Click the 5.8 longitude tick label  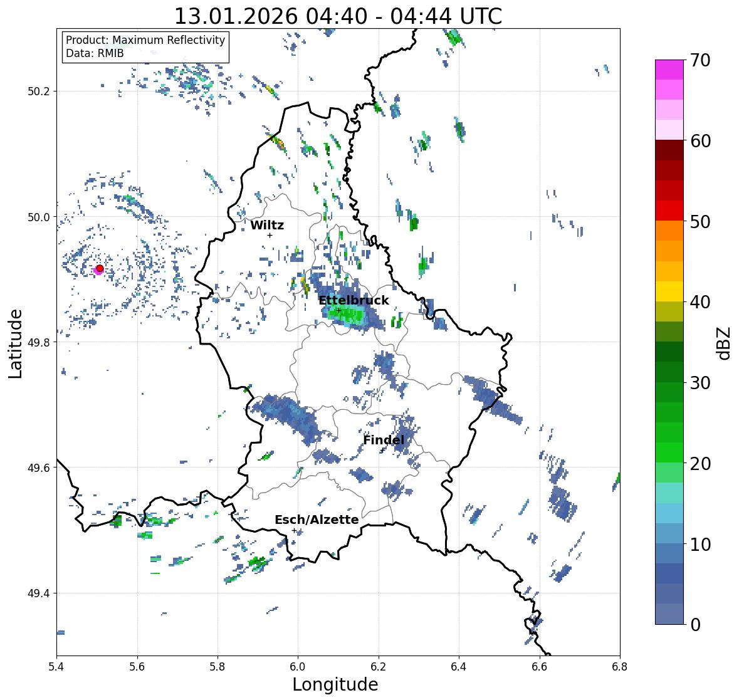click(218, 667)
